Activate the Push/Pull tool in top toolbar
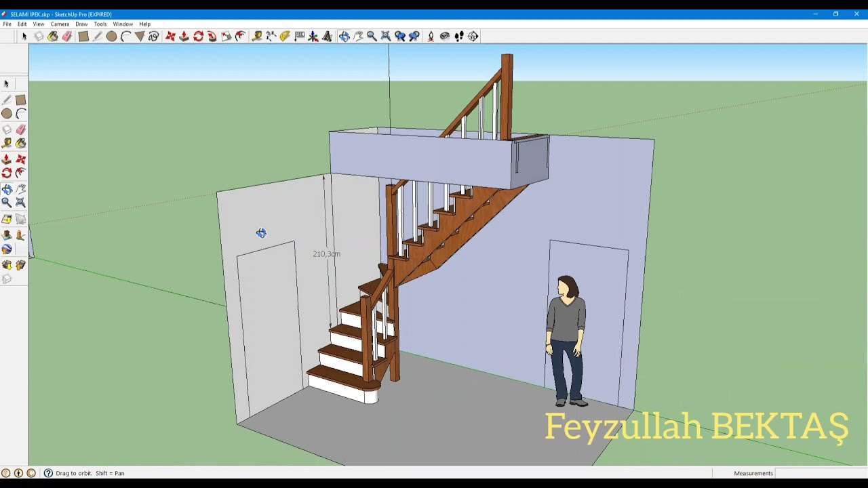 (184, 36)
